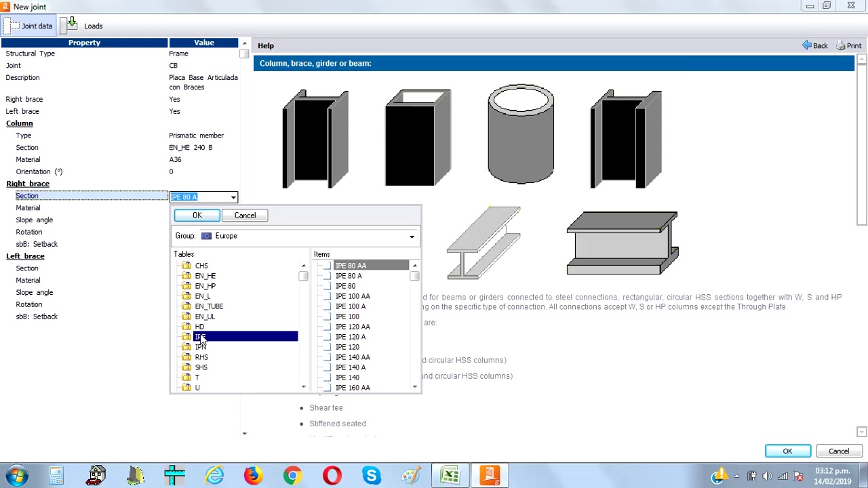Select item IPE 140 A
This screenshot has height=488, width=868.
[351, 367]
